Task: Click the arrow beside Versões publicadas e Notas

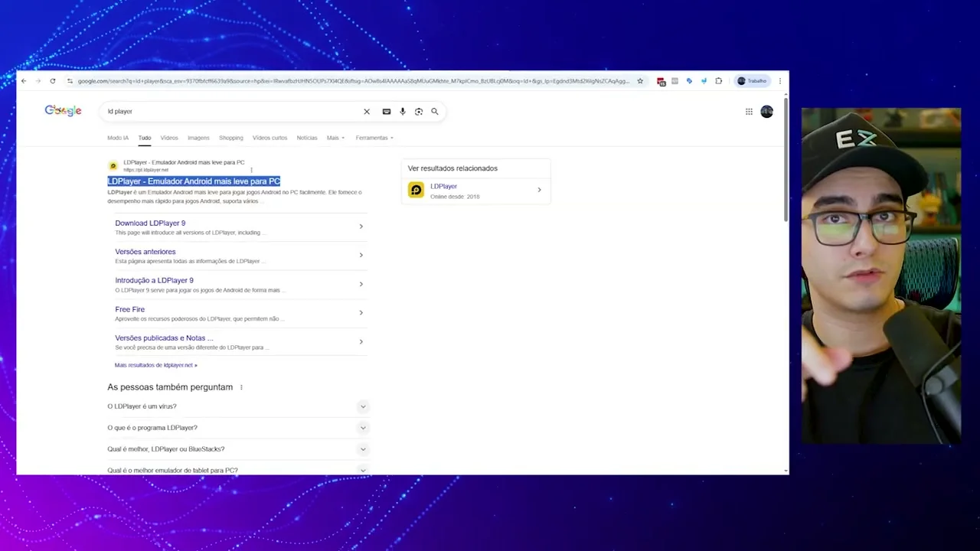Action: pyautogui.click(x=361, y=341)
